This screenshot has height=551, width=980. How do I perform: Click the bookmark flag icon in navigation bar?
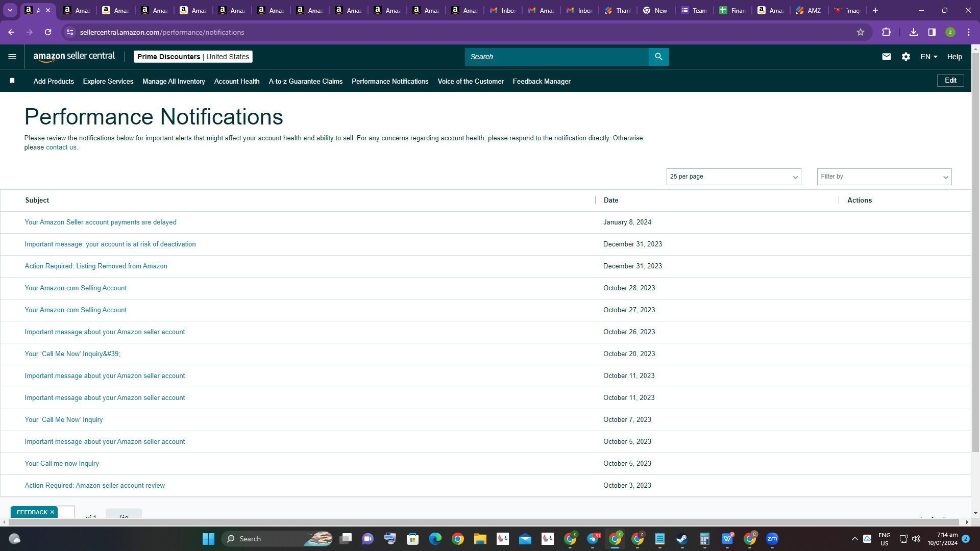[x=12, y=81]
